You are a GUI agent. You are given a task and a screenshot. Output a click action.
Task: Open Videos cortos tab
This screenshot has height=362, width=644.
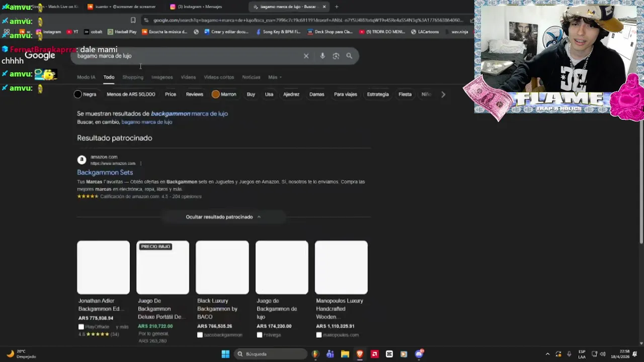219,77
